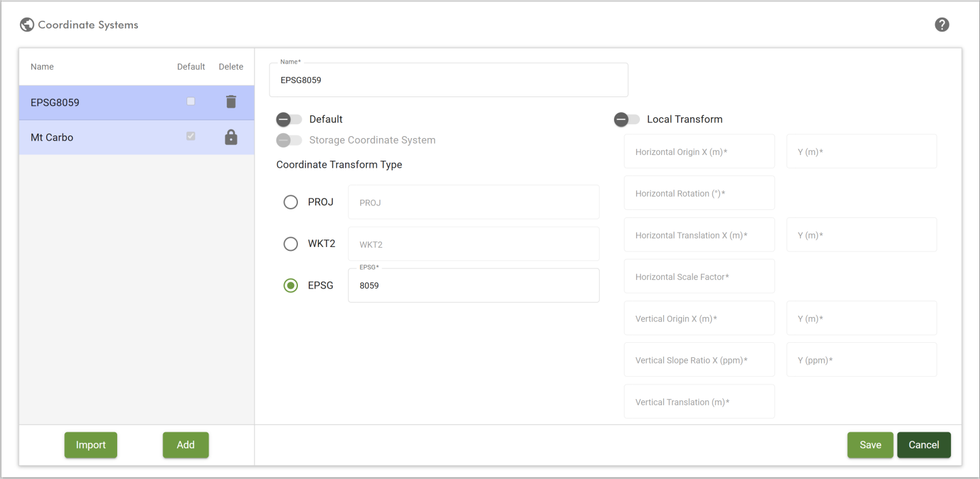Check the Default checkbox for EPSG8059
This screenshot has height=479, width=980.
191,101
